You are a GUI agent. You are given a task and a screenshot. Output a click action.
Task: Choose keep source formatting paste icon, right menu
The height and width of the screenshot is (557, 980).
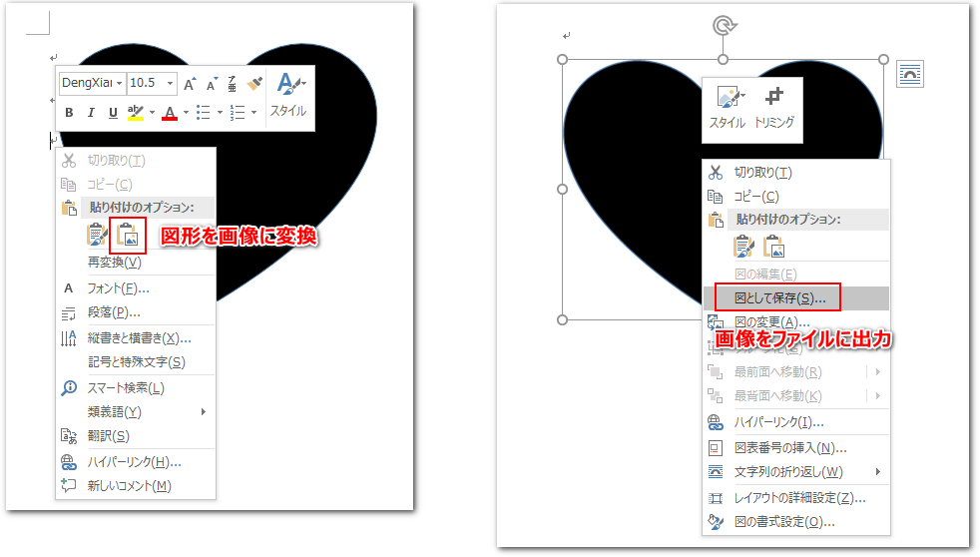pyautogui.click(x=743, y=247)
